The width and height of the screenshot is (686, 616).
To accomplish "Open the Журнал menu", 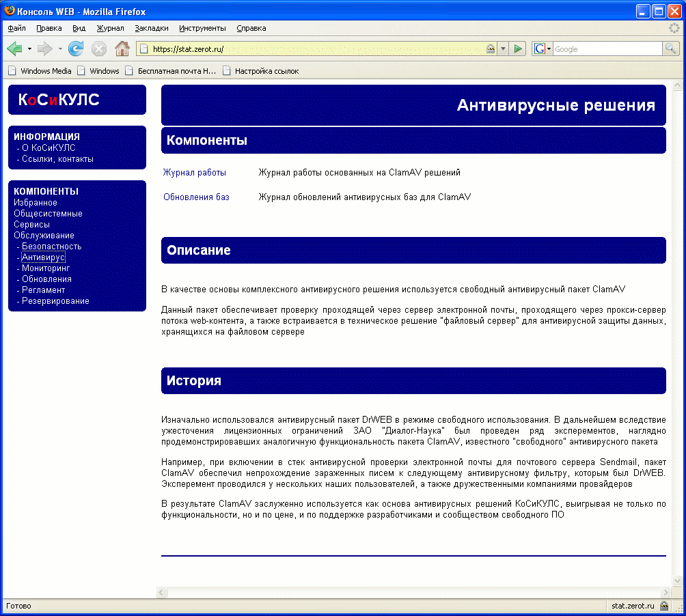I will tap(110, 28).
